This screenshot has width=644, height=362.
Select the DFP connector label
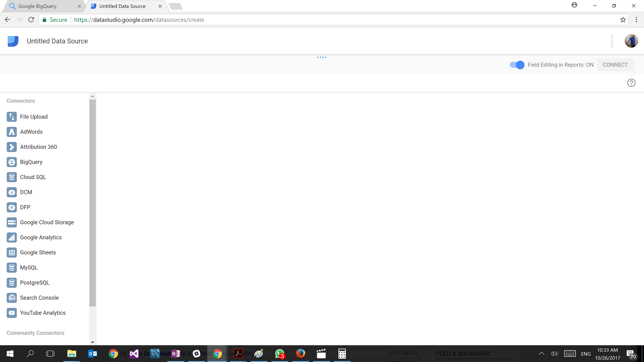(25, 207)
